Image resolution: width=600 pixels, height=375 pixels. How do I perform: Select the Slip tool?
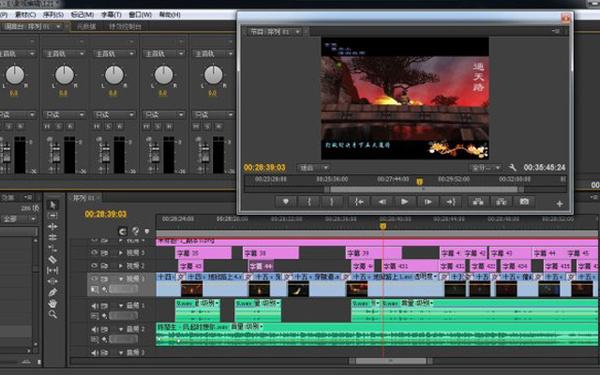(53, 270)
